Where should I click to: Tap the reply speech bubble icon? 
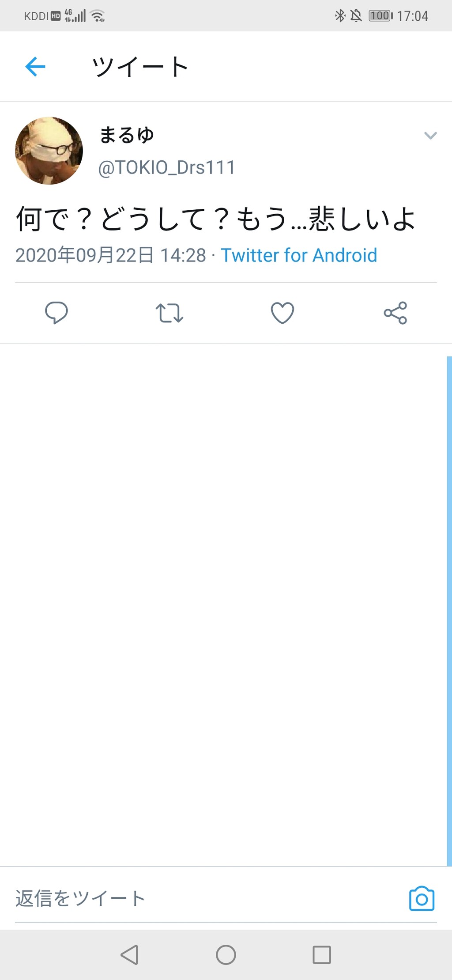pyautogui.click(x=56, y=313)
